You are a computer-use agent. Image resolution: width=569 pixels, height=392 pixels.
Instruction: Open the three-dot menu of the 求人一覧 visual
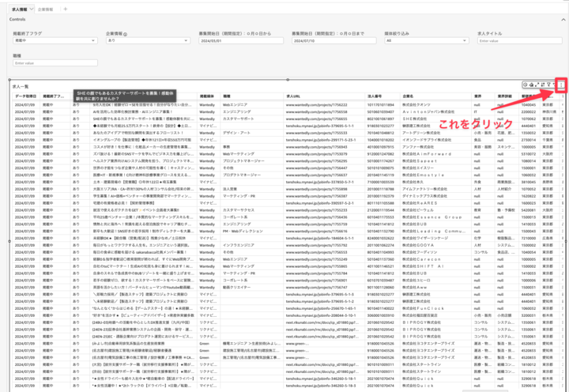pyautogui.click(x=561, y=85)
